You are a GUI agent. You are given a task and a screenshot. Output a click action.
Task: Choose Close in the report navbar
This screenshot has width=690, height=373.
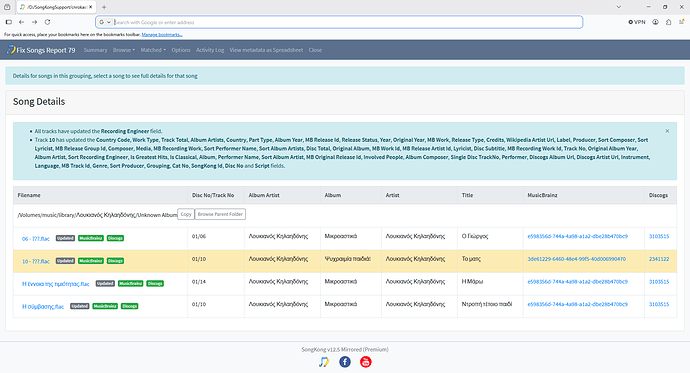point(315,50)
